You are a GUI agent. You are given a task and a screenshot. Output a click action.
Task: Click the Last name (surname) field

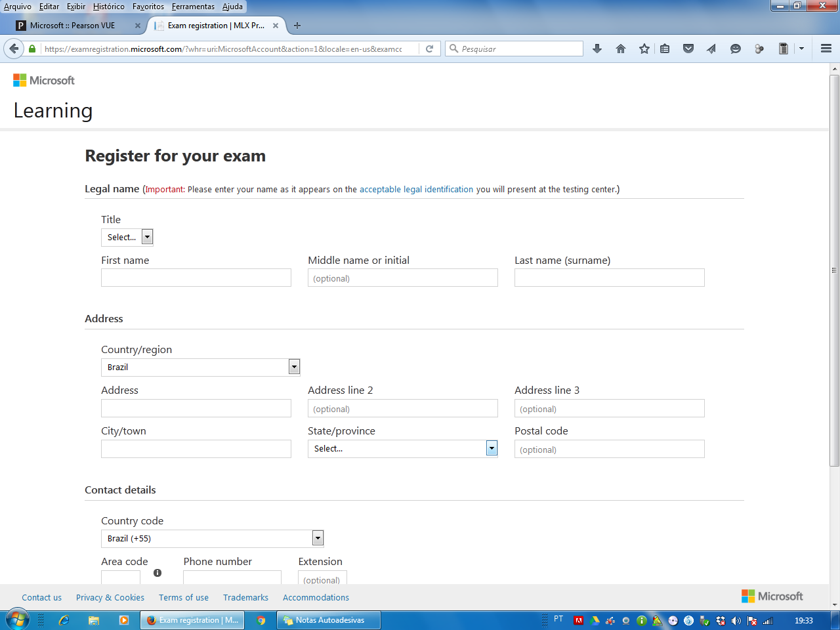tap(610, 278)
